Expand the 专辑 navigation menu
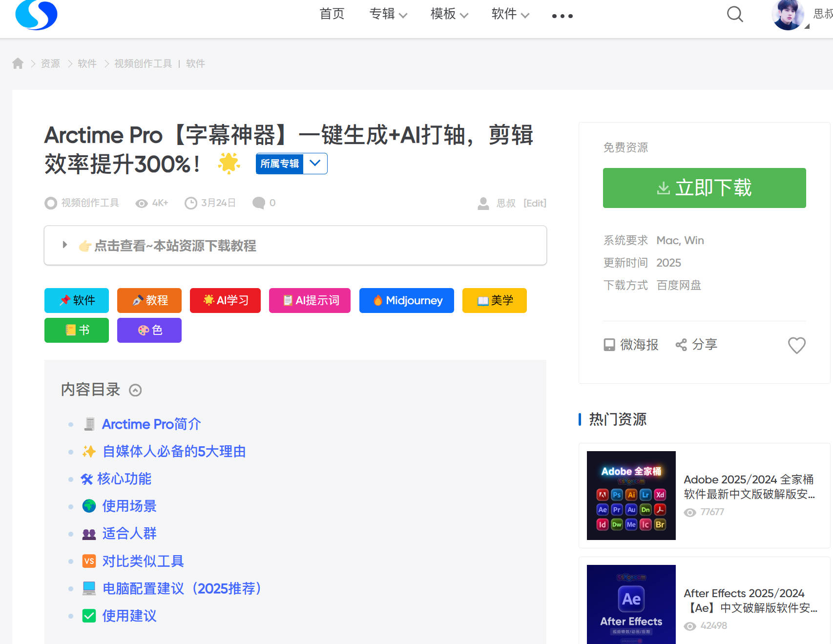 pos(388,15)
